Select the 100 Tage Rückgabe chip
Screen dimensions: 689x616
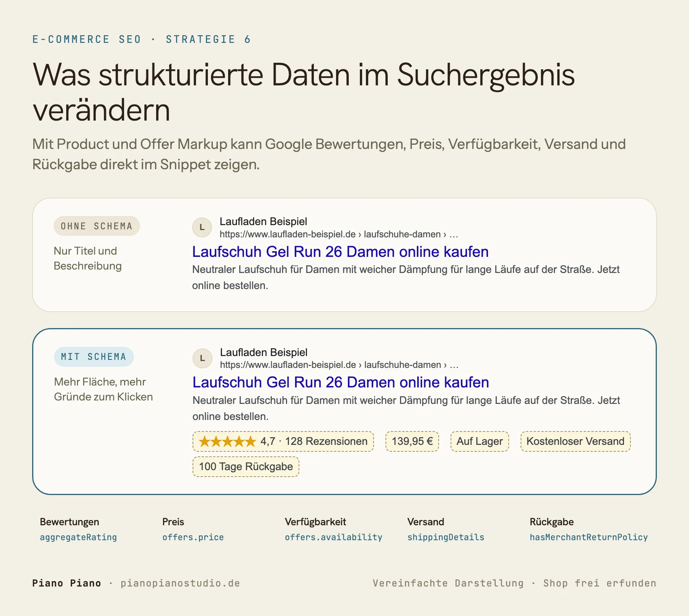pos(246,467)
